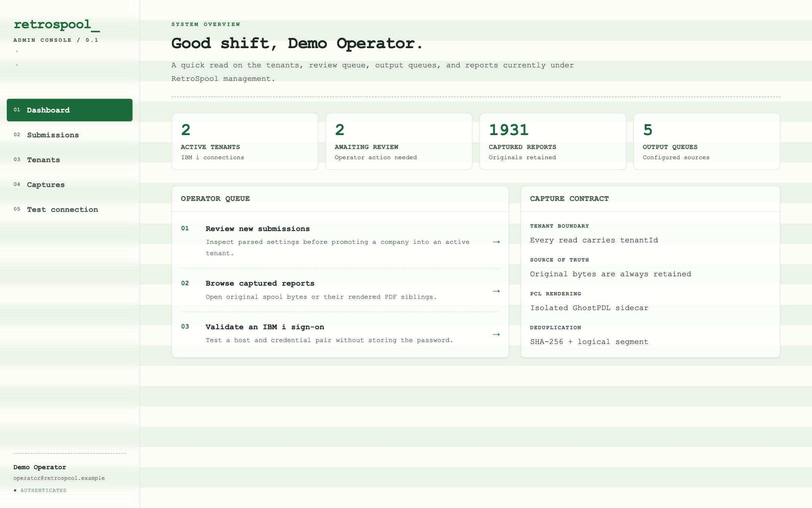Click arrow on Review new submissions row

(x=496, y=242)
